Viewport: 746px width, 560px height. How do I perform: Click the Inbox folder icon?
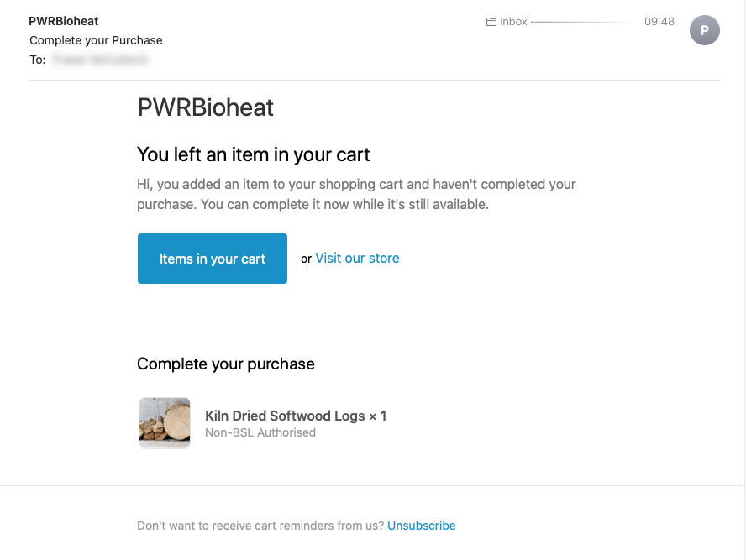click(491, 21)
